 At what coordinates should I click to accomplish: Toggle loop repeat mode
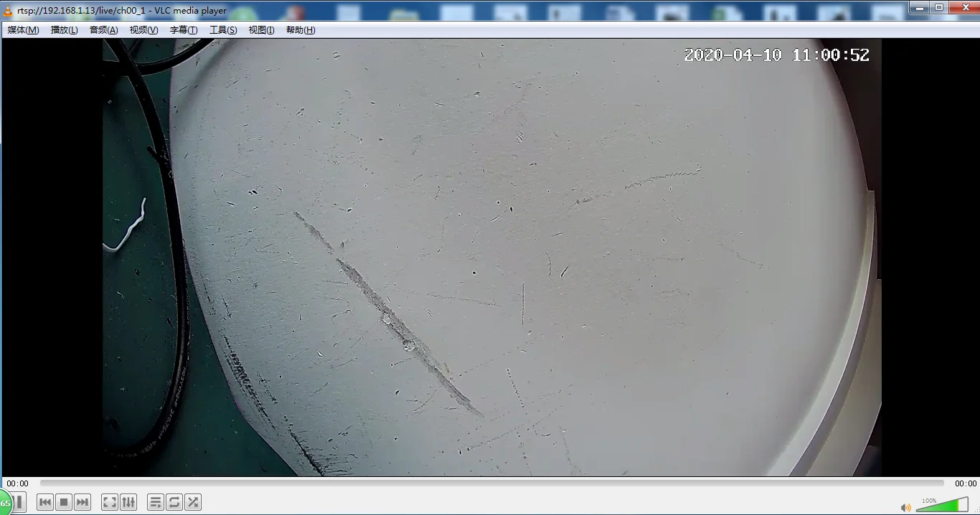click(x=174, y=502)
